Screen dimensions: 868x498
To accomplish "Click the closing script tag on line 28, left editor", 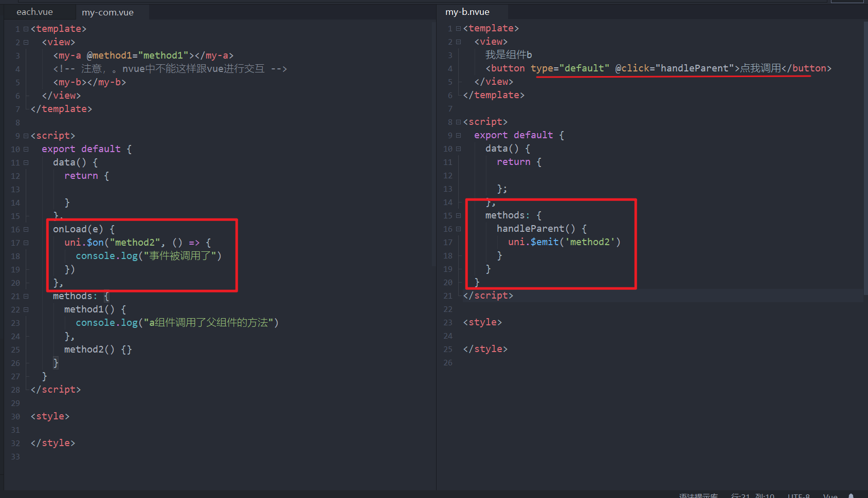I will tap(56, 390).
